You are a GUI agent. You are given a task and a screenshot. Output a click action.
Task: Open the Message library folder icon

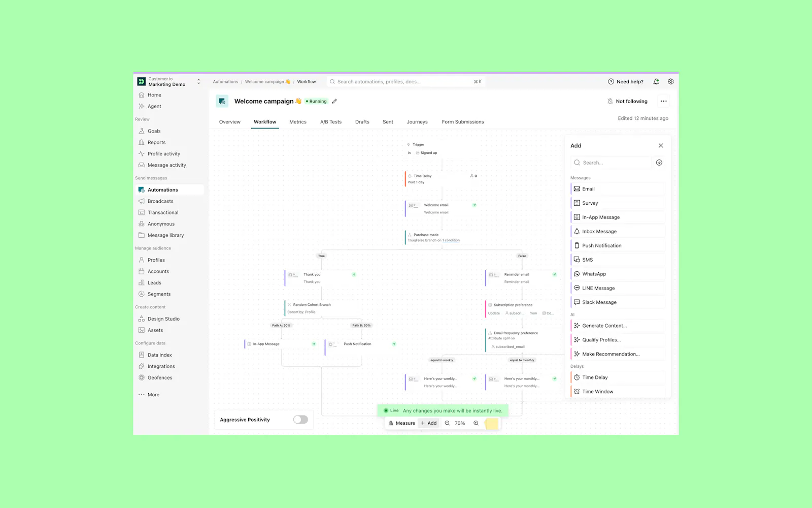[x=142, y=235]
